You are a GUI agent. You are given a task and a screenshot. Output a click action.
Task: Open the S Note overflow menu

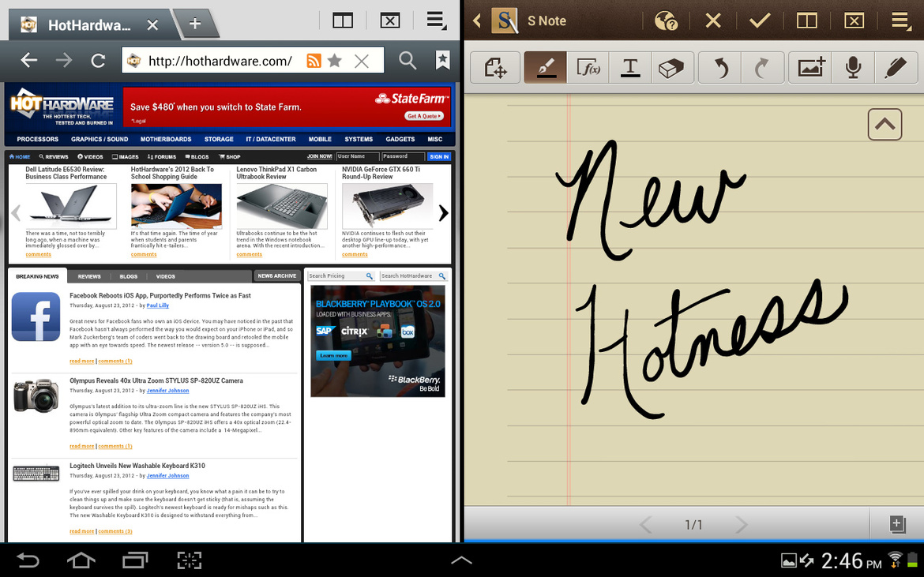coord(901,21)
